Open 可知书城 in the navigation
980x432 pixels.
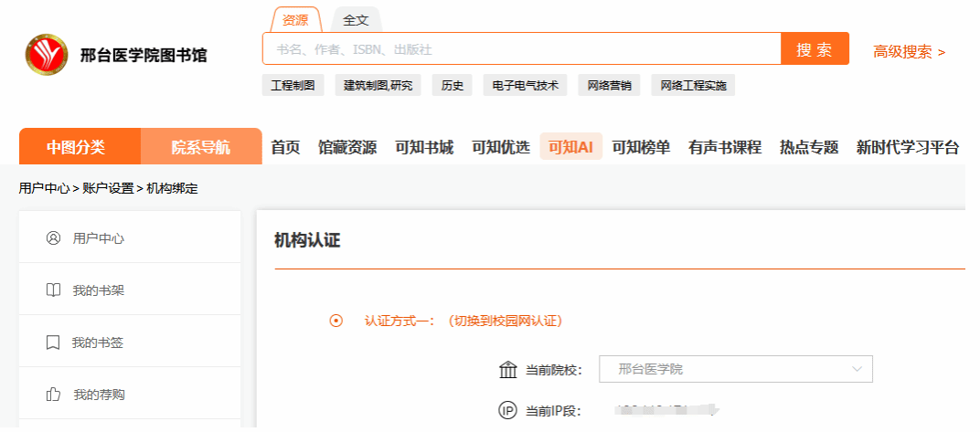coord(424,147)
